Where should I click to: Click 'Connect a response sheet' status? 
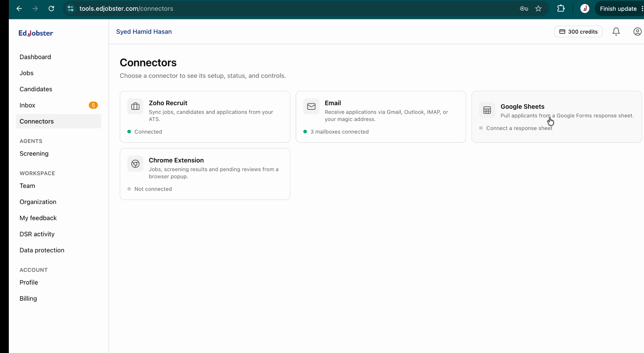click(516, 128)
